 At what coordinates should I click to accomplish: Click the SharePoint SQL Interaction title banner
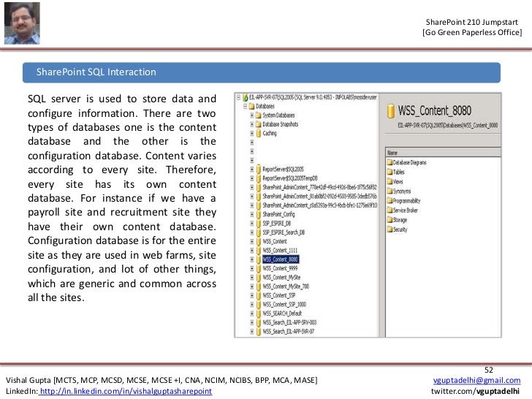262,72
